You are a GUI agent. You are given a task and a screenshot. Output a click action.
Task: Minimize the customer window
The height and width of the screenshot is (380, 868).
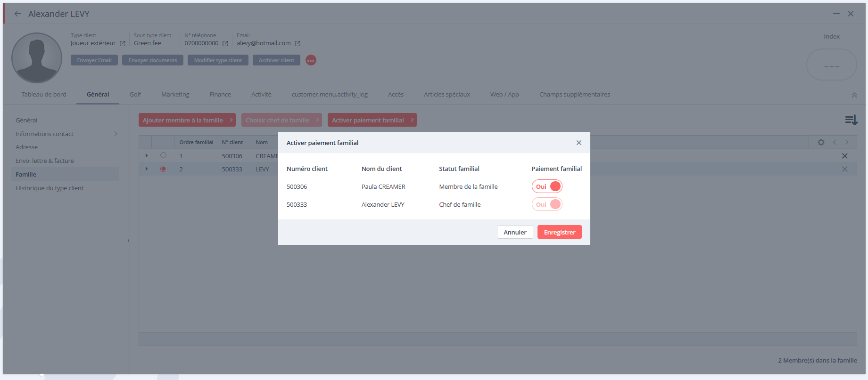[836, 14]
